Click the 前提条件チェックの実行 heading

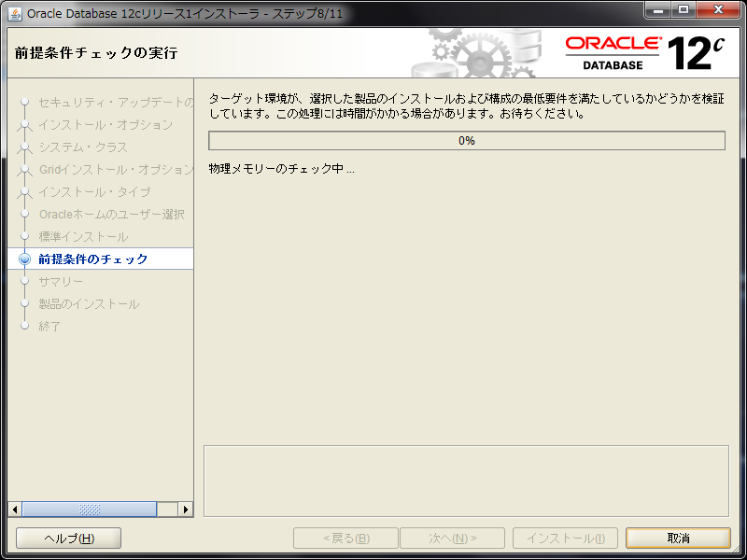96,53
